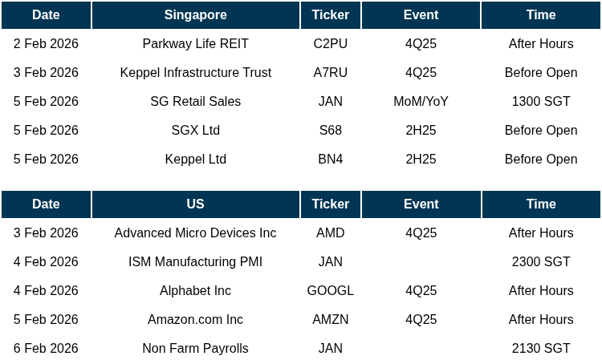Select the SGX Ltd cell
Screen dimensions: 602x364
195,131
